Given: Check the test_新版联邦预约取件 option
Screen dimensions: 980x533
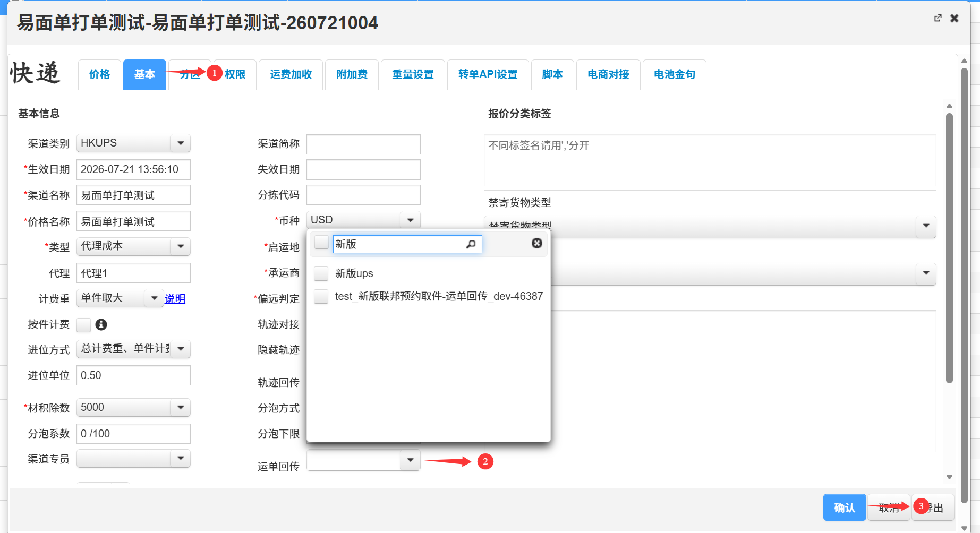Looking at the screenshot, I should [x=321, y=296].
